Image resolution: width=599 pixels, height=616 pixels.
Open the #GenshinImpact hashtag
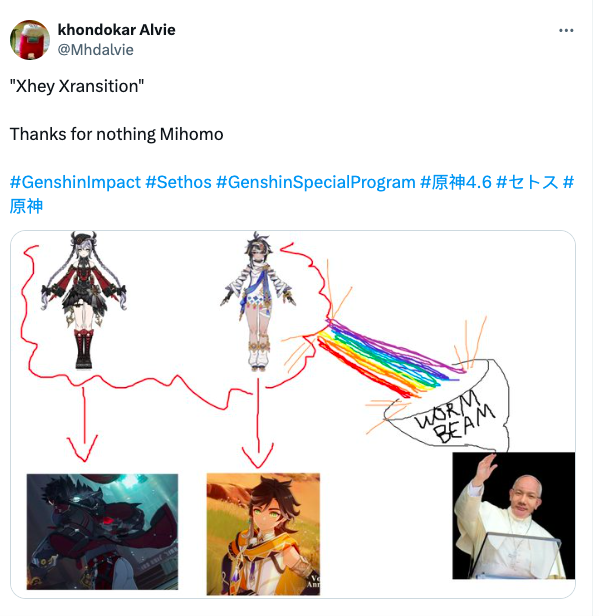[75, 182]
